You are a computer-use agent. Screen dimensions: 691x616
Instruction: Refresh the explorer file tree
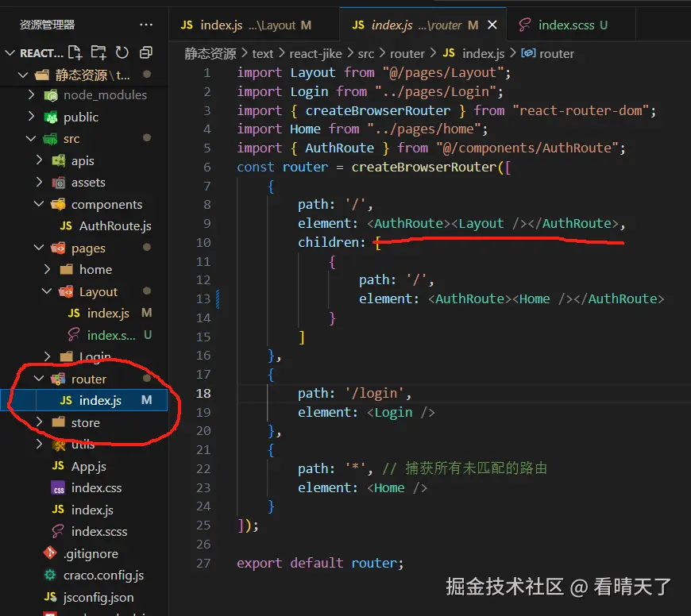point(122,53)
